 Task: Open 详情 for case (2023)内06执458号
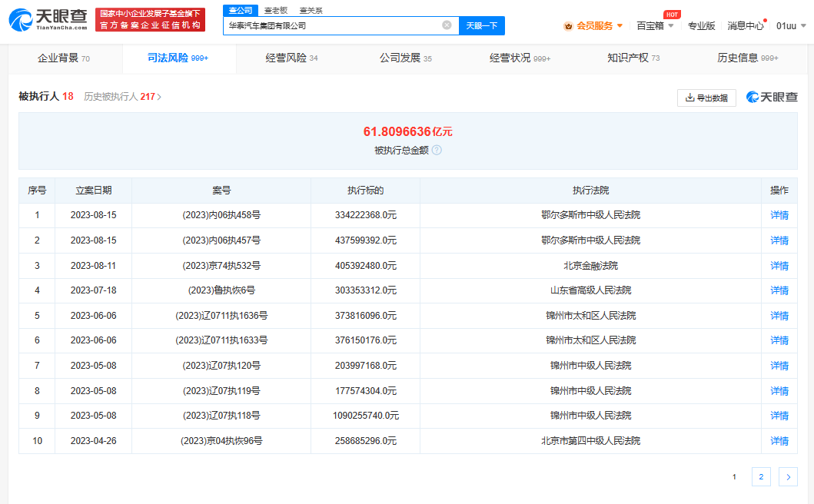pyautogui.click(x=779, y=215)
